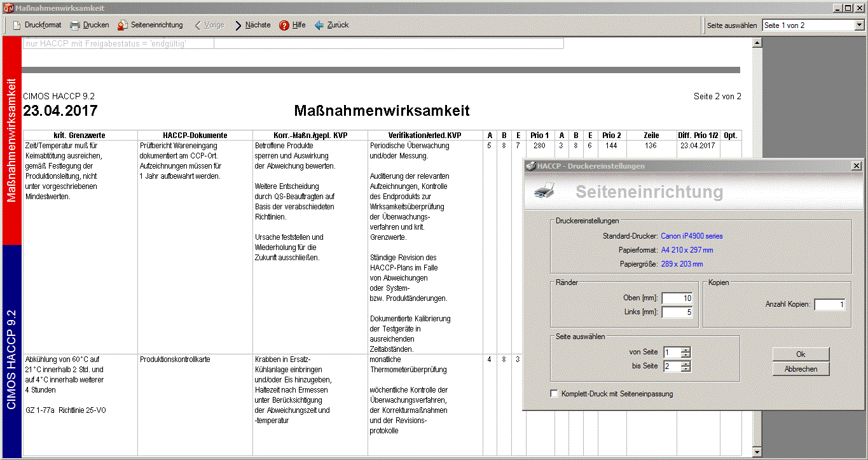The height and width of the screenshot is (460, 868).
Task: Click the Prio 1 column header
Action: (539, 136)
